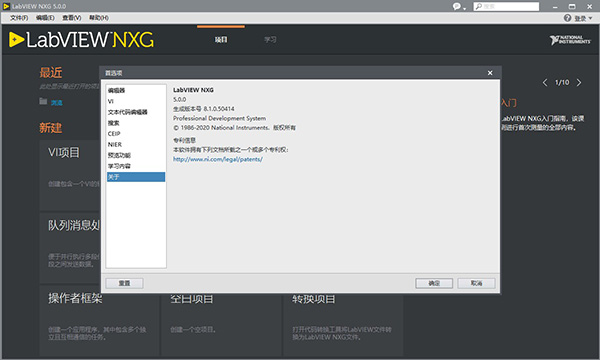The image size is (600, 360).
Task: Select 关于 in preferences list
Action: [136, 177]
